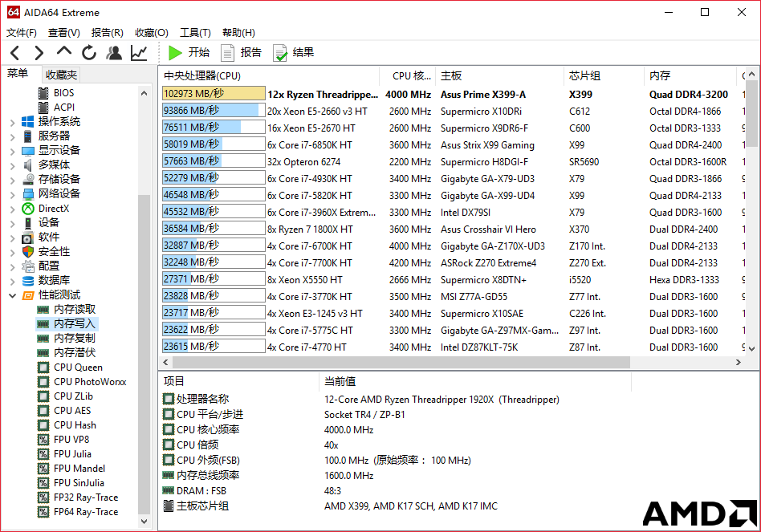
Task: Open the 报告(R) menu
Action: [107, 32]
